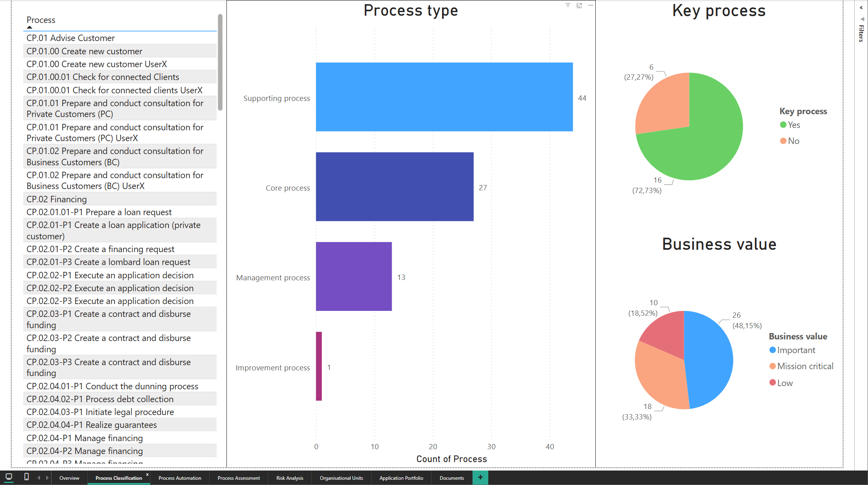Viewport: 868px width, 485px height.
Task: Switch to Process Assessment tab
Action: [239, 478]
